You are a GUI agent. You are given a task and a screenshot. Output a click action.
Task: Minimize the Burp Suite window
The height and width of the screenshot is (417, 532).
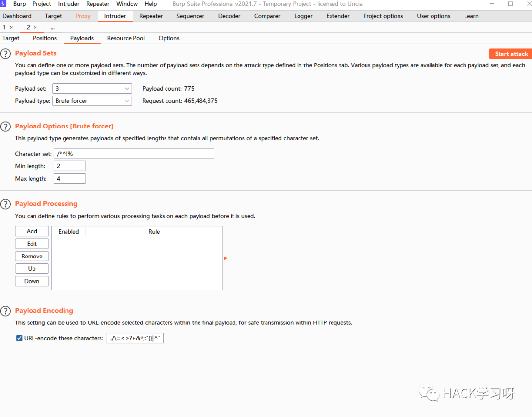[x=492, y=4]
